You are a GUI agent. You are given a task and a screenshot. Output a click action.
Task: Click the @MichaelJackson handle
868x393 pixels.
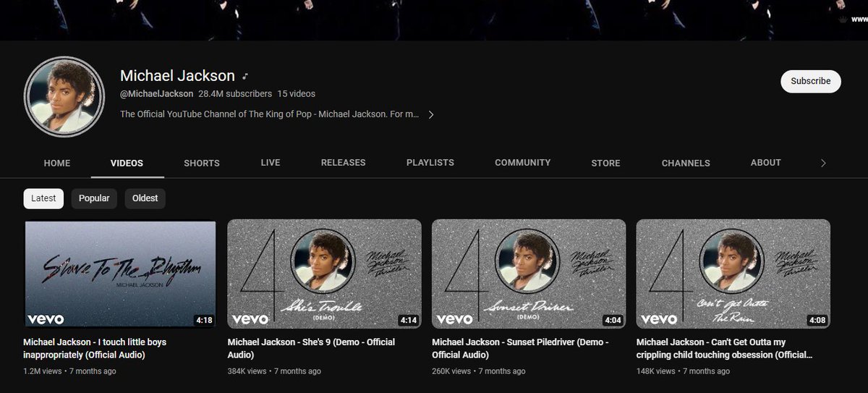(156, 93)
